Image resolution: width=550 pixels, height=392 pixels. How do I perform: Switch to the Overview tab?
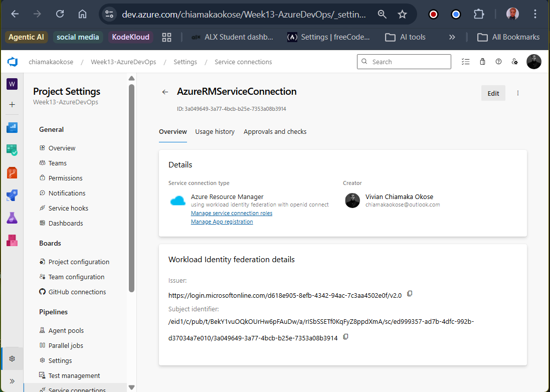pyautogui.click(x=172, y=131)
